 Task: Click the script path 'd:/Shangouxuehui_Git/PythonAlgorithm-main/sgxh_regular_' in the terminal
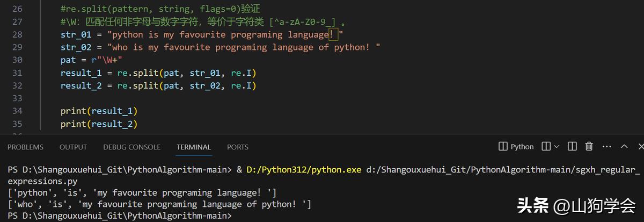tap(503, 170)
